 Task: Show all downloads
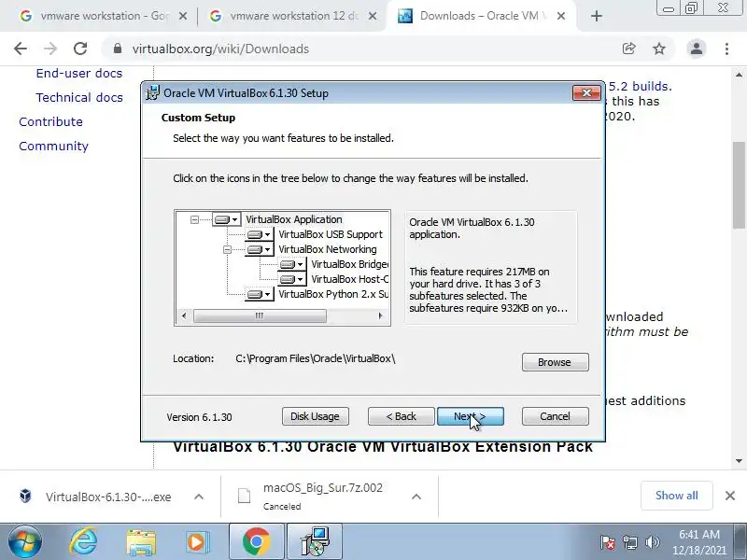pos(676,496)
